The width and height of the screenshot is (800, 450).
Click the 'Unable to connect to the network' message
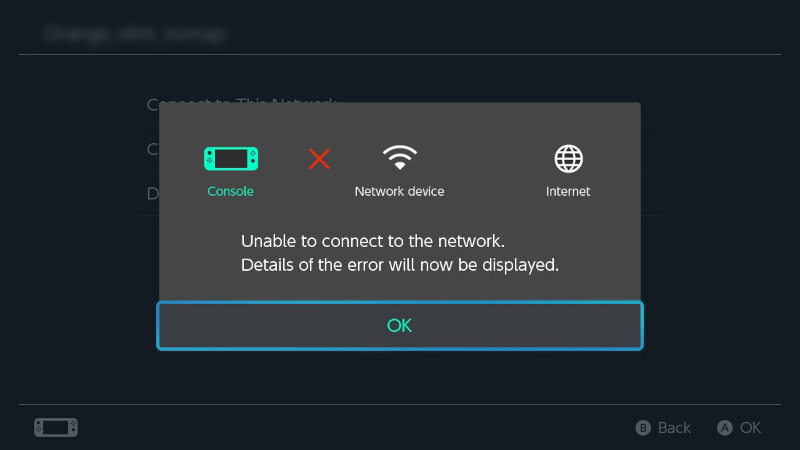tap(373, 241)
